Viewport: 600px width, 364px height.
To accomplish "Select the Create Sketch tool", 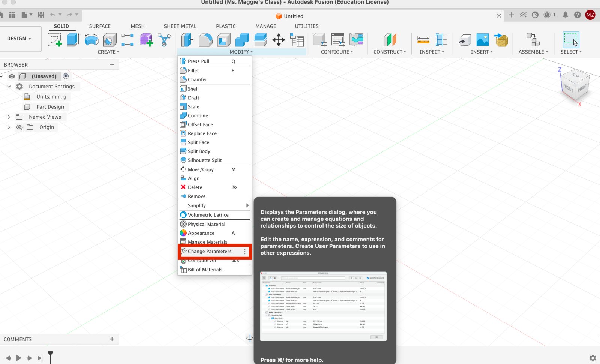I will 55,40.
